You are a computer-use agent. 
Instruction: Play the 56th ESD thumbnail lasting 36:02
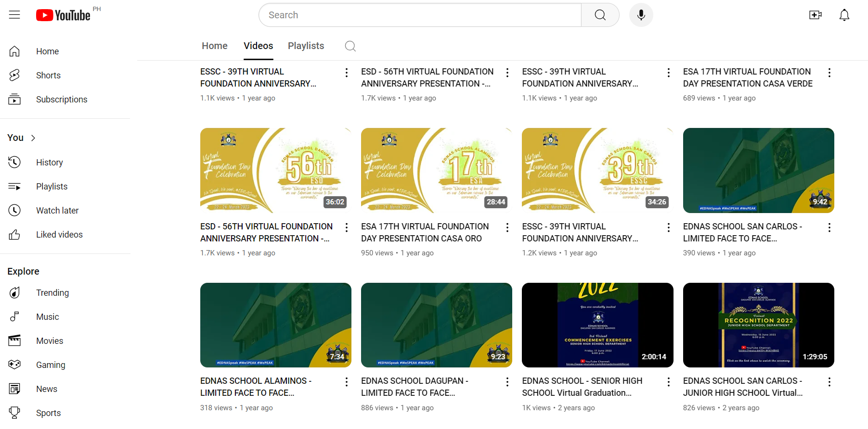(276, 170)
